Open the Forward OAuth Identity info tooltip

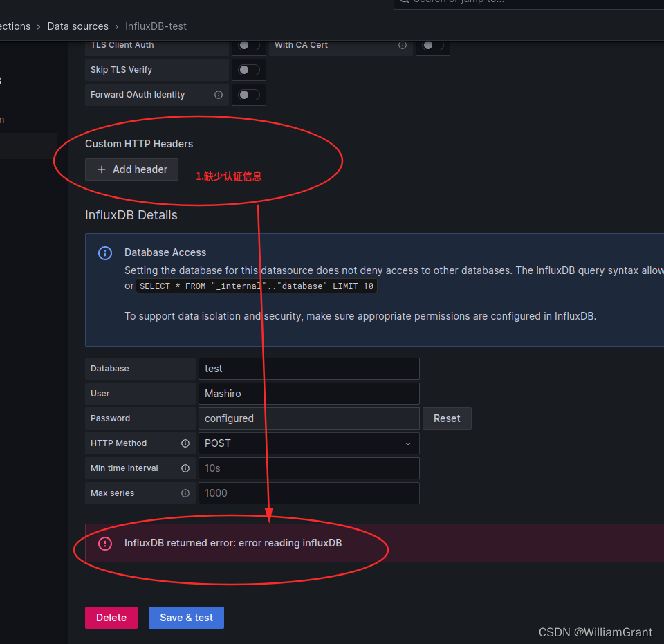[218, 94]
